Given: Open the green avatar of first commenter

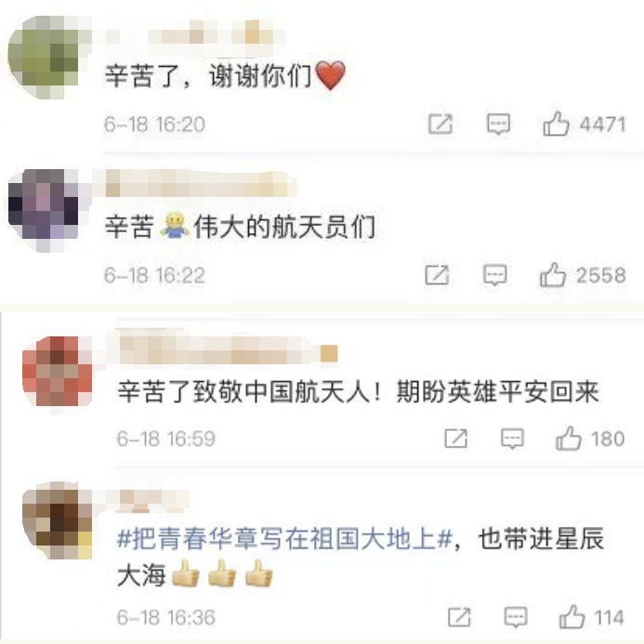Looking at the screenshot, I should coord(45,57).
